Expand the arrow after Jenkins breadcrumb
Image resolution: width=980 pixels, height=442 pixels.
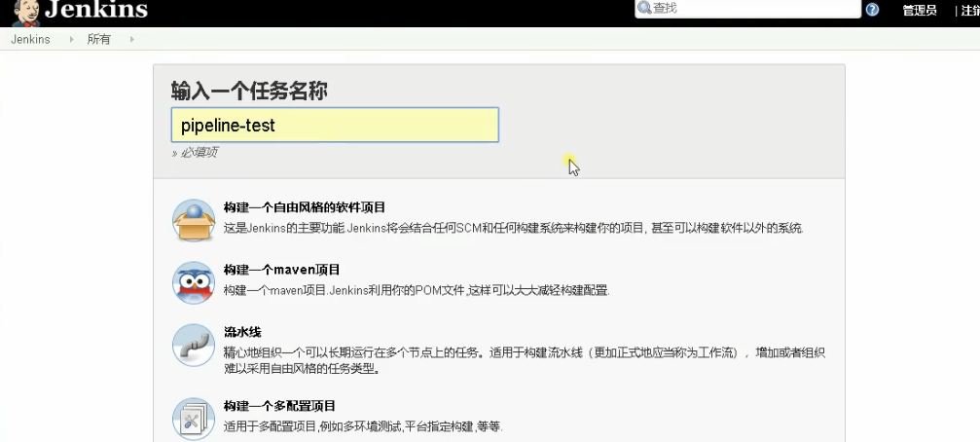(x=71, y=39)
